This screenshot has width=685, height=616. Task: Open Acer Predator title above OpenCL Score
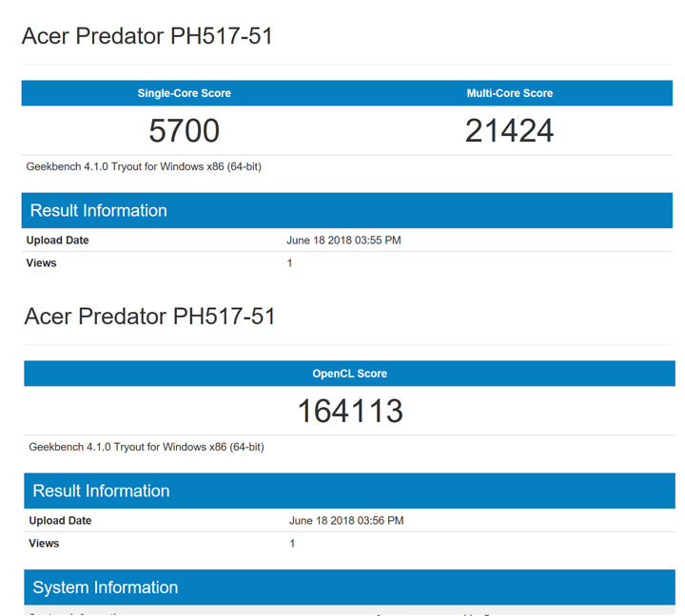[149, 316]
